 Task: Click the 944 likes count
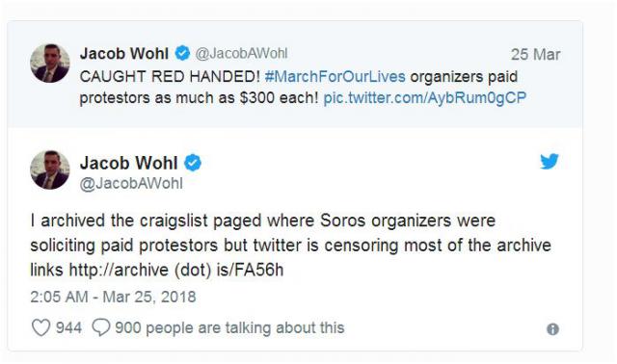point(68,327)
